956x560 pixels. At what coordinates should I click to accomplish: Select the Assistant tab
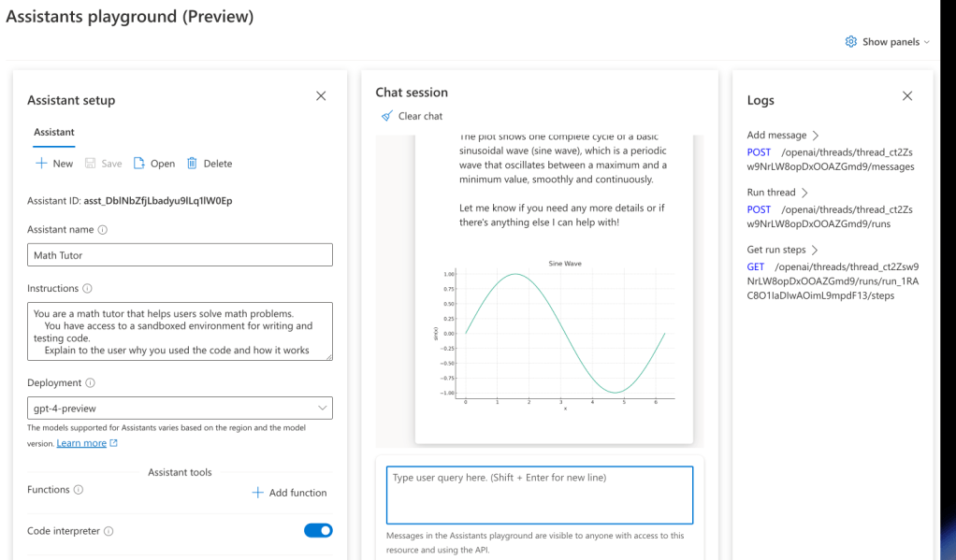(x=54, y=133)
